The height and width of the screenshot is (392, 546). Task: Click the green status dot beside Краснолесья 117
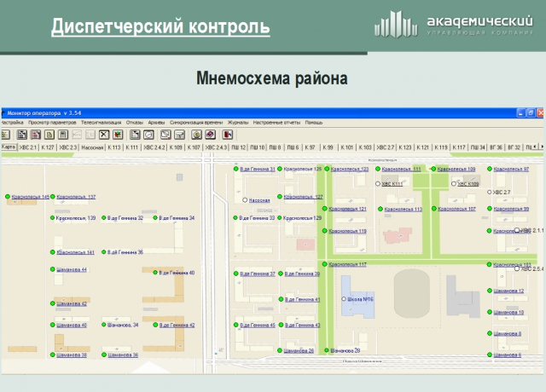(324, 264)
